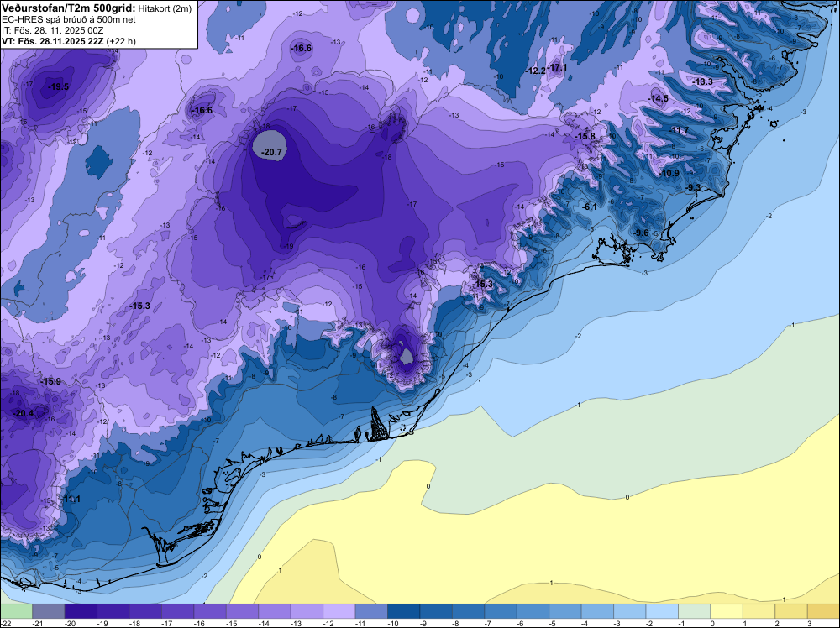The width and height of the screenshot is (840, 628).
Task: Select the -9.6 temperature value
Action: (x=641, y=233)
